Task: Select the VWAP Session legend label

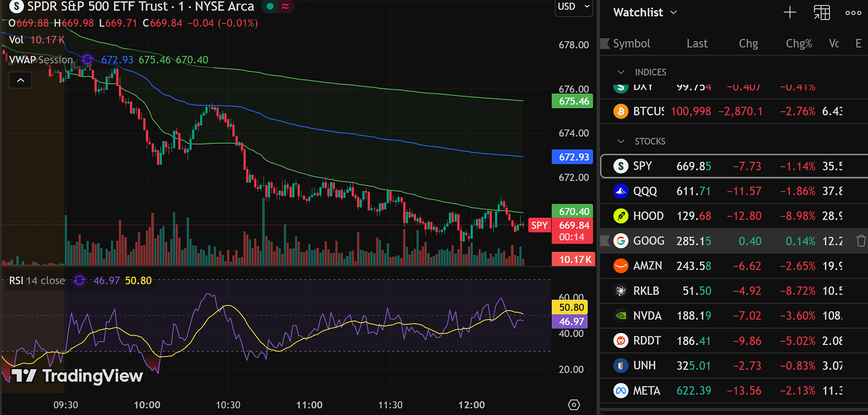Action: (x=41, y=60)
